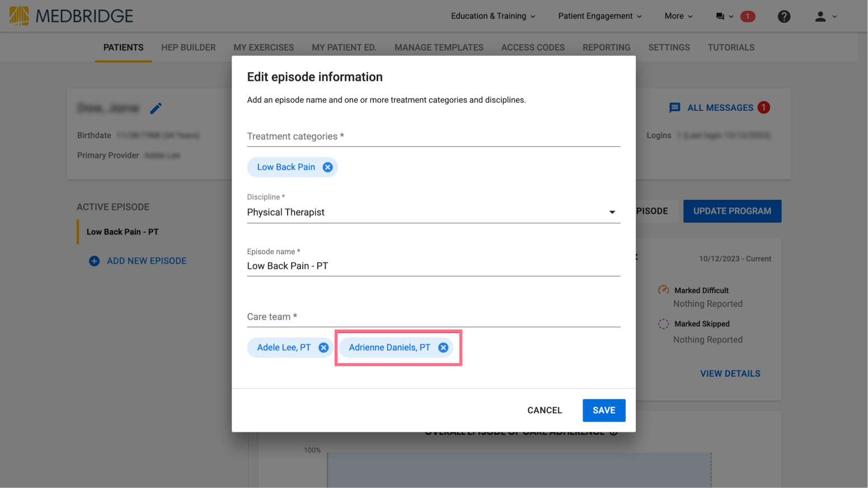Screen dimensions: 868x488
Task: Click the Low Back Pain chip label
Action: 286,167
